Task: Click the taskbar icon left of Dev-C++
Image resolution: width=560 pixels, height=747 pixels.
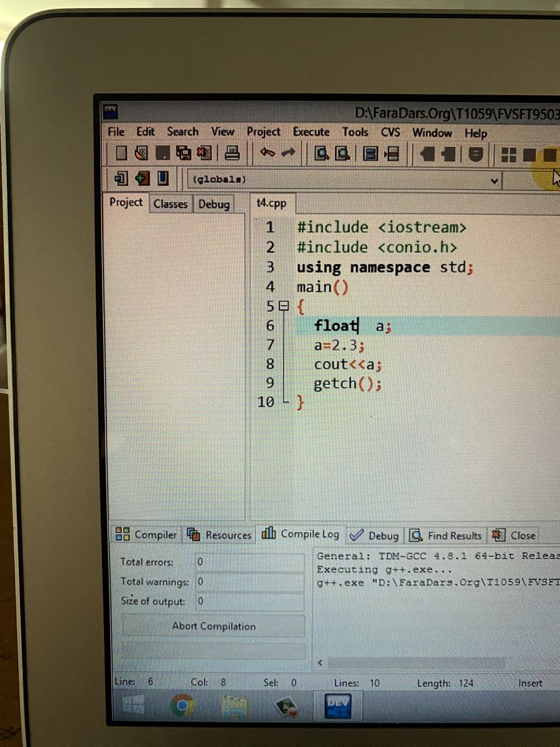Action: click(287, 707)
